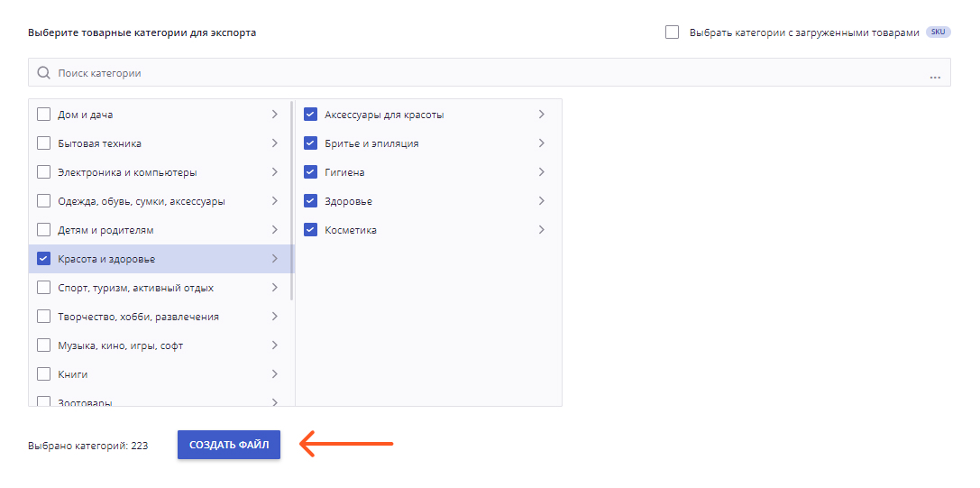
Task: Uncheck the Косметика subcategory checkbox
Action: pyautogui.click(x=311, y=230)
